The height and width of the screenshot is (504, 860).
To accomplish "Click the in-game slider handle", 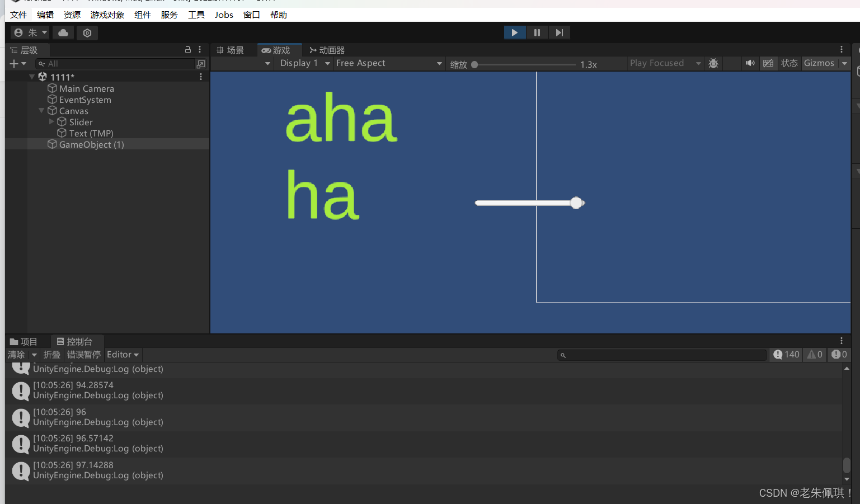I will point(576,203).
